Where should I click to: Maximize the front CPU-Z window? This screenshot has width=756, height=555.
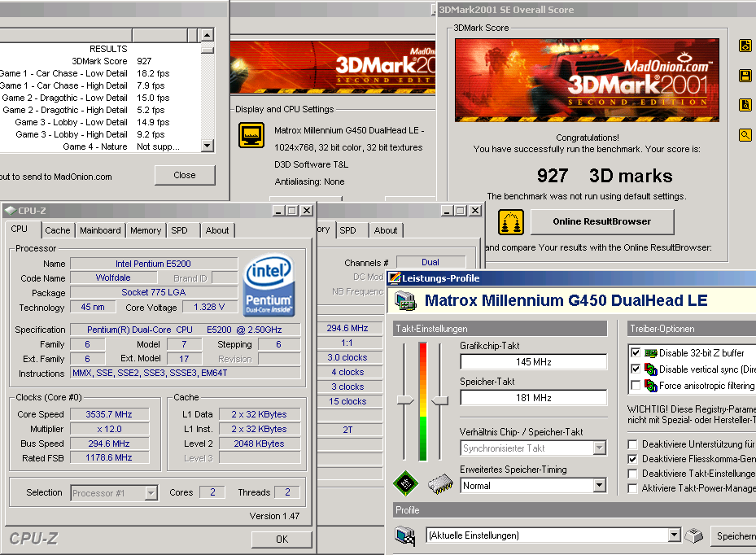coord(291,210)
